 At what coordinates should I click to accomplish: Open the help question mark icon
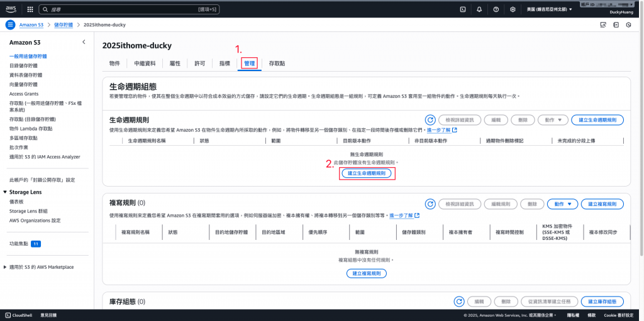(496, 9)
